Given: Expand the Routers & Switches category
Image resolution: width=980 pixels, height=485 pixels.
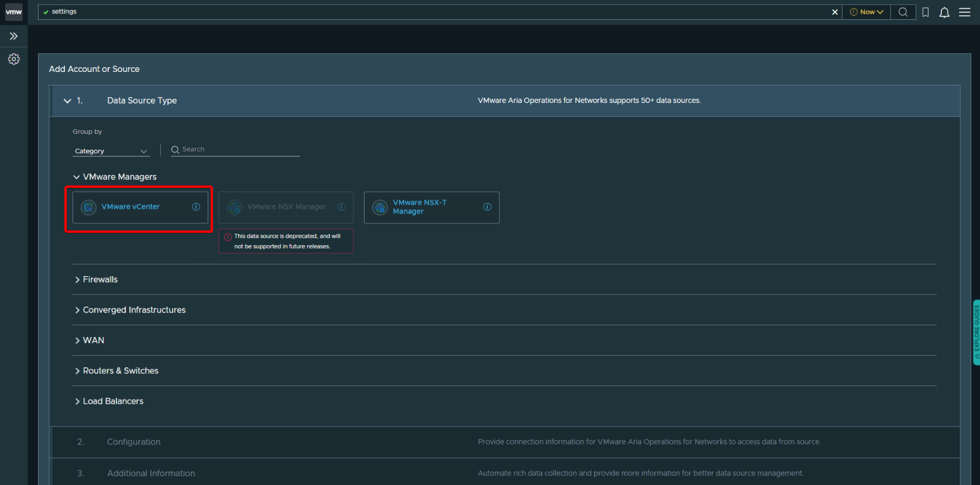Looking at the screenshot, I should (120, 371).
